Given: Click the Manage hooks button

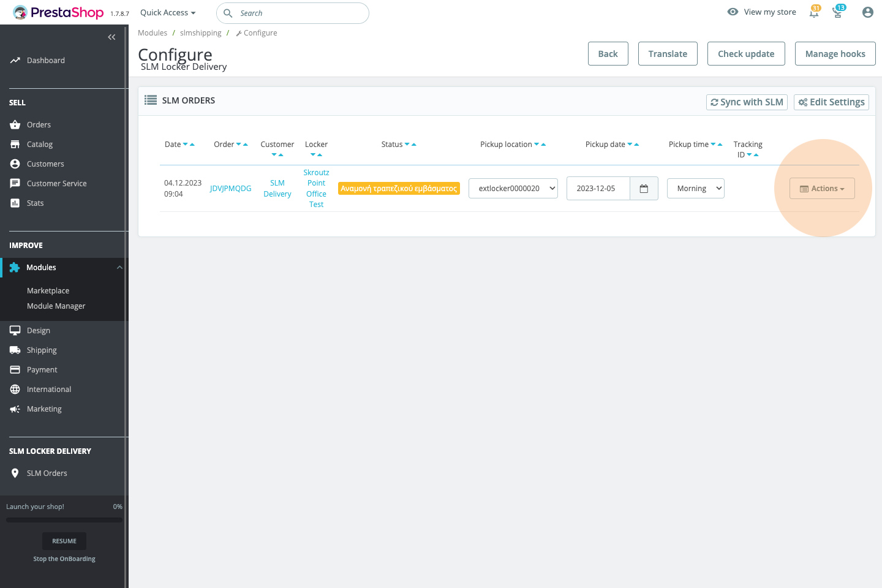Looking at the screenshot, I should click(x=835, y=54).
